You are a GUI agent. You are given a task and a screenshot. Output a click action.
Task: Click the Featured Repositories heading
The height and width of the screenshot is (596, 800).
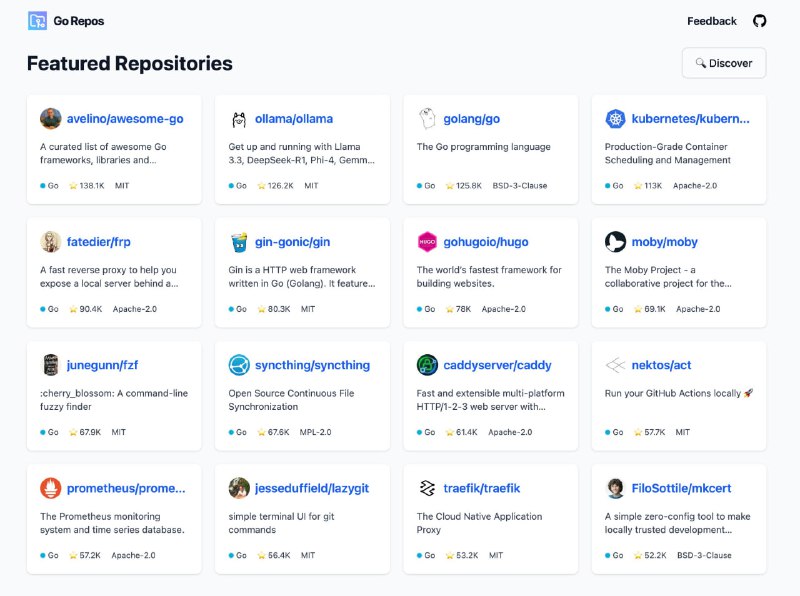point(130,63)
